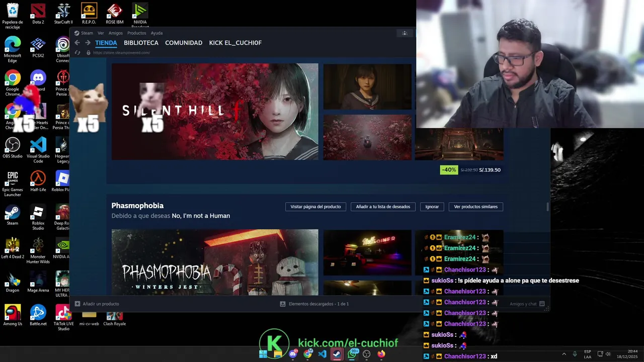
Task: Open the Ver menu in Steam
Action: click(x=101, y=33)
